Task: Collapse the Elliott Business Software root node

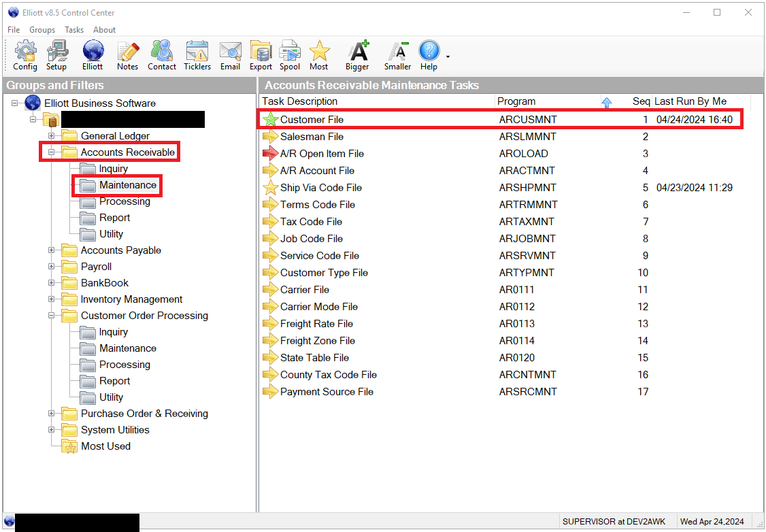Action: [15, 103]
